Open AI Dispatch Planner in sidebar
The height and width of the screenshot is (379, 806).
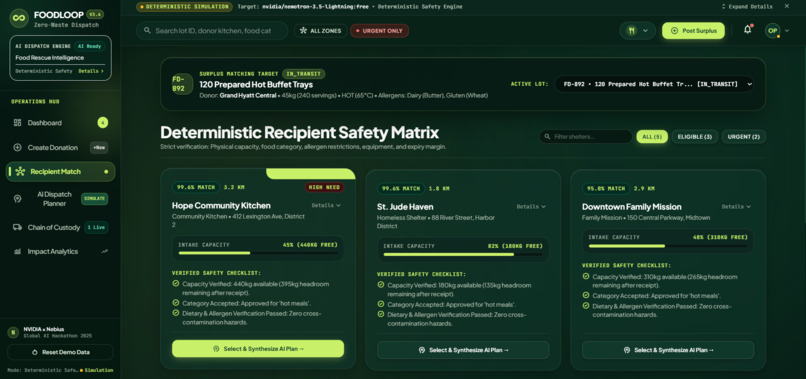click(x=61, y=199)
